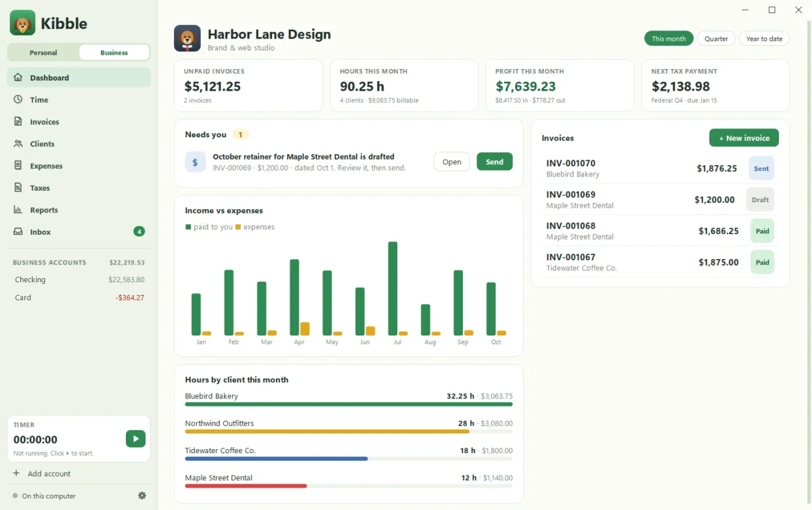Click the Next Tax Payment card
812x510 pixels.
point(715,85)
